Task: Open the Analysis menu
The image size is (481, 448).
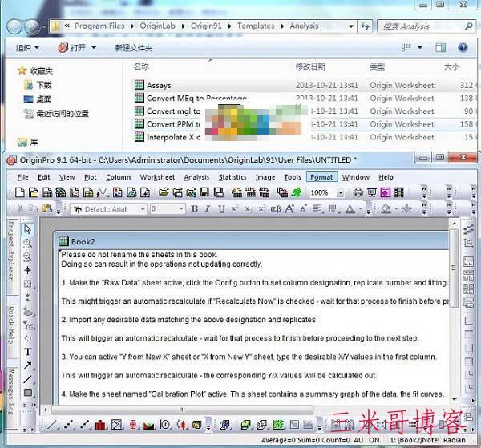Action: tap(196, 177)
